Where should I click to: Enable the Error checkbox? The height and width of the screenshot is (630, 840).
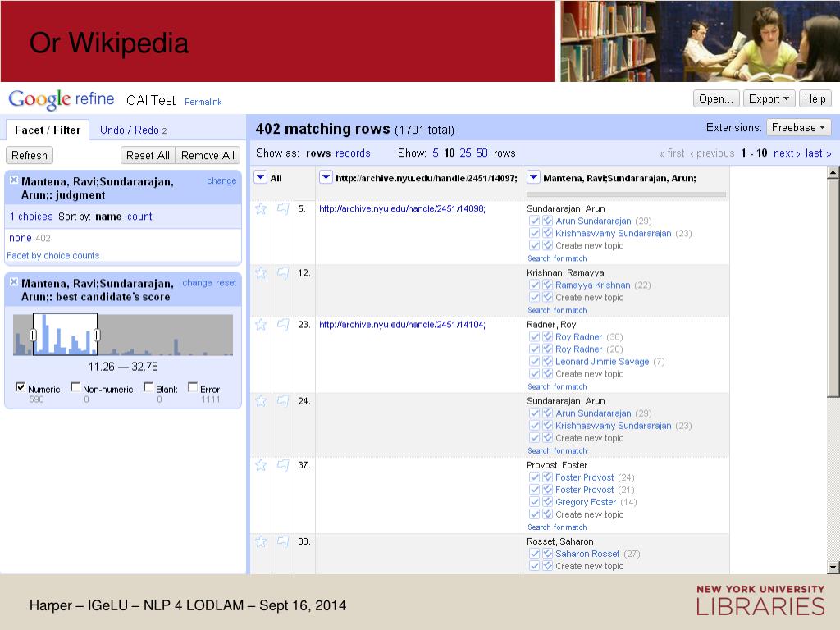tap(193, 387)
